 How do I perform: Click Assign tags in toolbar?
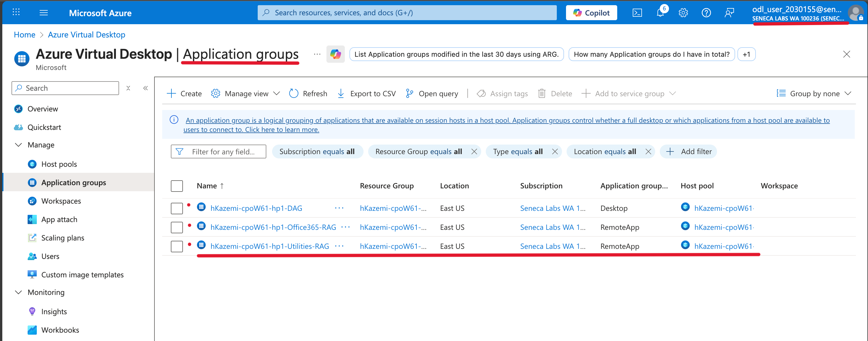(502, 93)
